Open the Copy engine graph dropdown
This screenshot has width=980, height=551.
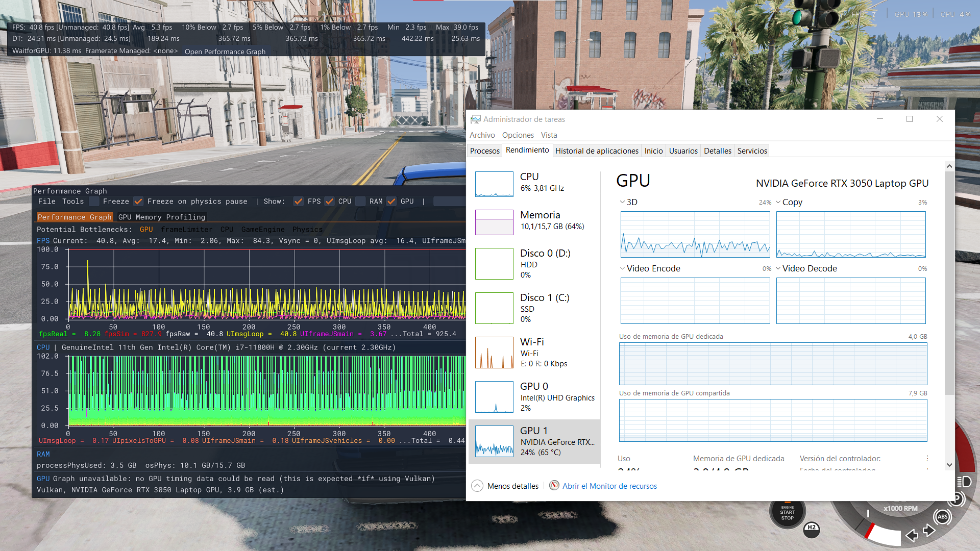pyautogui.click(x=778, y=202)
